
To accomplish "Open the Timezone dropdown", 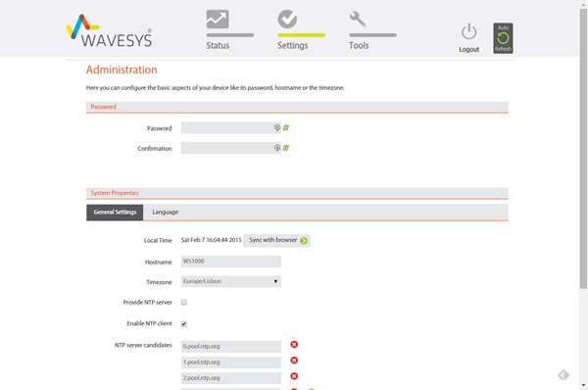I will click(231, 281).
